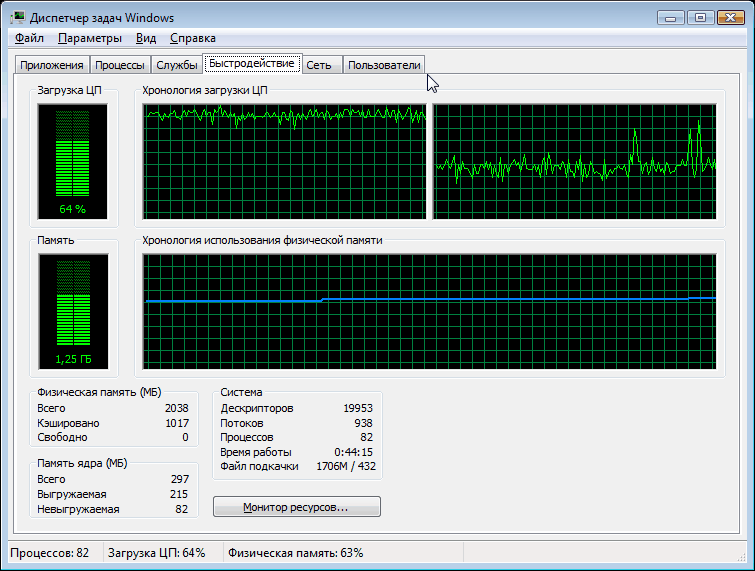This screenshot has width=755, height=571.
Task: Click the Хронология использования физической памяти label
Action: [262, 240]
